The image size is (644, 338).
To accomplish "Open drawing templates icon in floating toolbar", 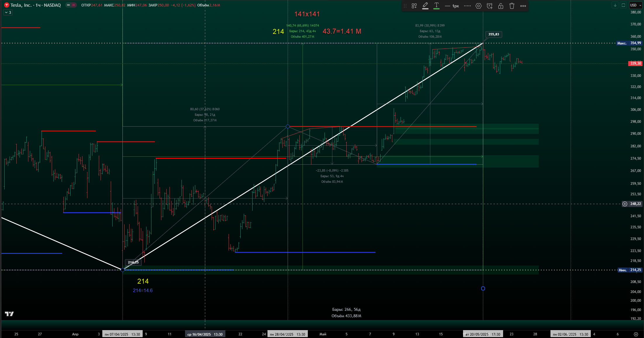I will [414, 6].
